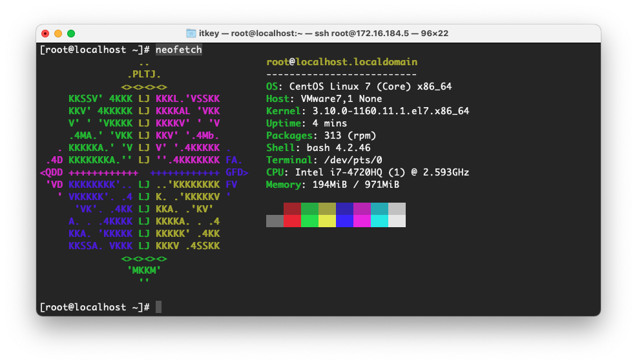Click the GFD> text in the ASCII logo

[237, 172]
